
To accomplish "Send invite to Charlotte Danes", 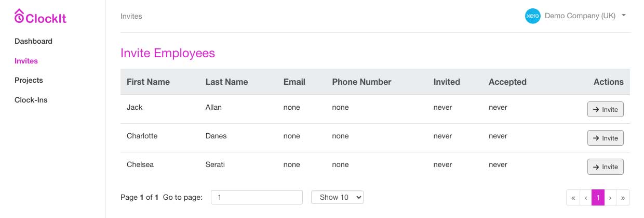I will (x=605, y=138).
